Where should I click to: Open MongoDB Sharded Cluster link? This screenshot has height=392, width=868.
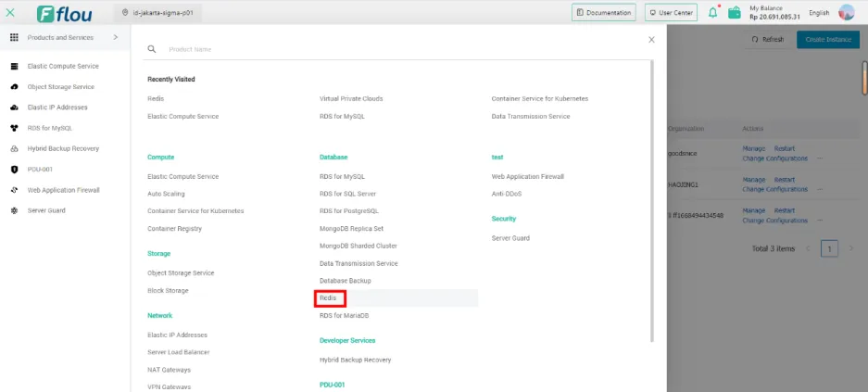[359, 246]
